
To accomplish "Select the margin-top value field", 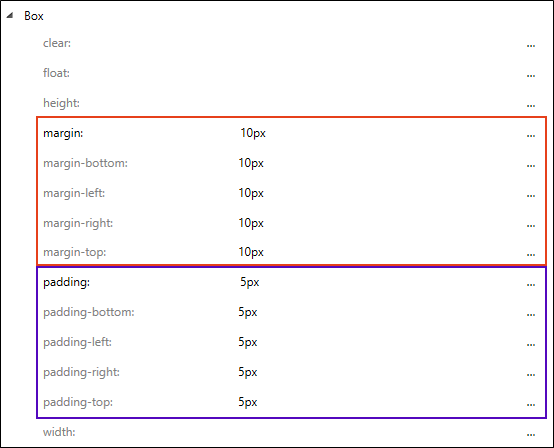I will pos(378,252).
